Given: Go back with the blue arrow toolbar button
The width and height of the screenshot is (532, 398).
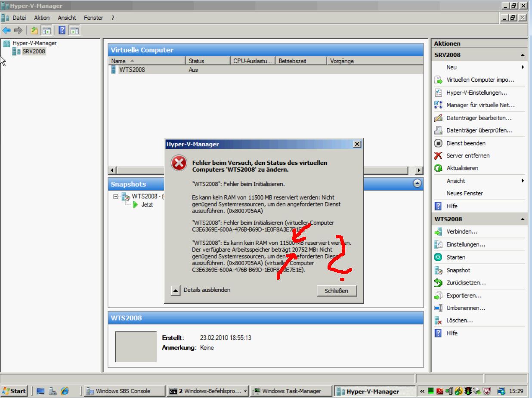Looking at the screenshot, I should point(6,30).
